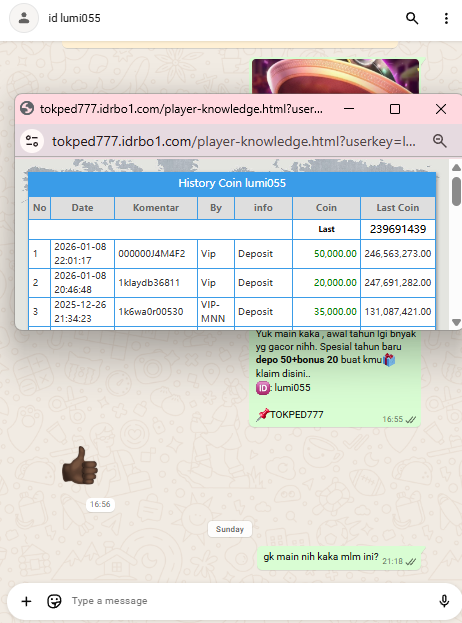Open the chat three-dot menu
The height and width of the screenshot is (623, 462).
[x=446, y=18]
